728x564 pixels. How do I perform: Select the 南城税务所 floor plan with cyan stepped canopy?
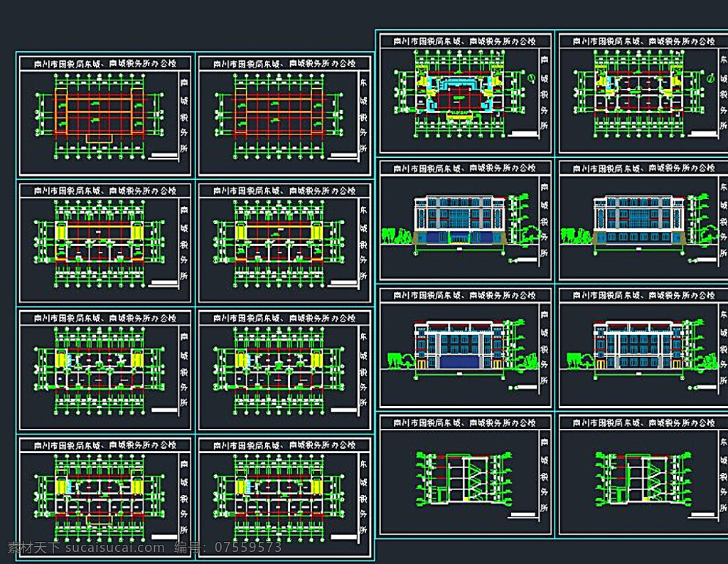(x=466, y=93)
